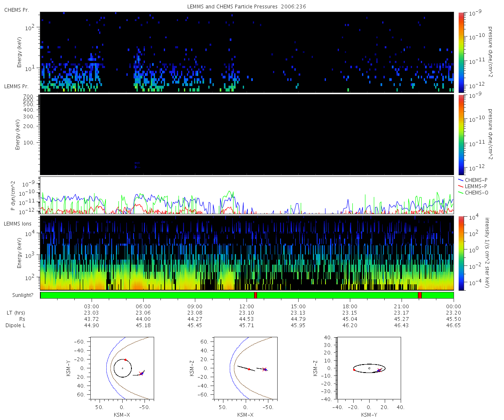Click the 06:00 time axis label
Image resolution: width=504 pixels, height=420 pixels.
[143, 306]
